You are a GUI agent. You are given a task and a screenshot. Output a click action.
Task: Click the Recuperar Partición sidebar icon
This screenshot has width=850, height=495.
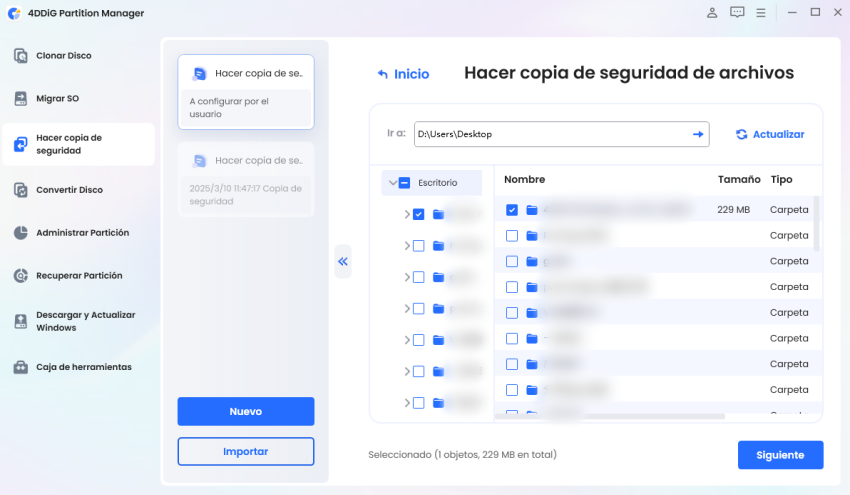pos(21,275)
